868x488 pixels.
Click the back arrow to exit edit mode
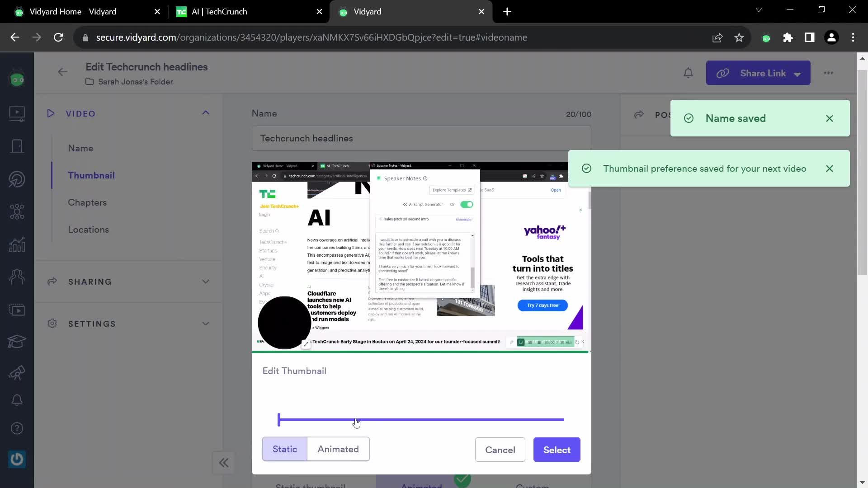click(x=62, y=73)
